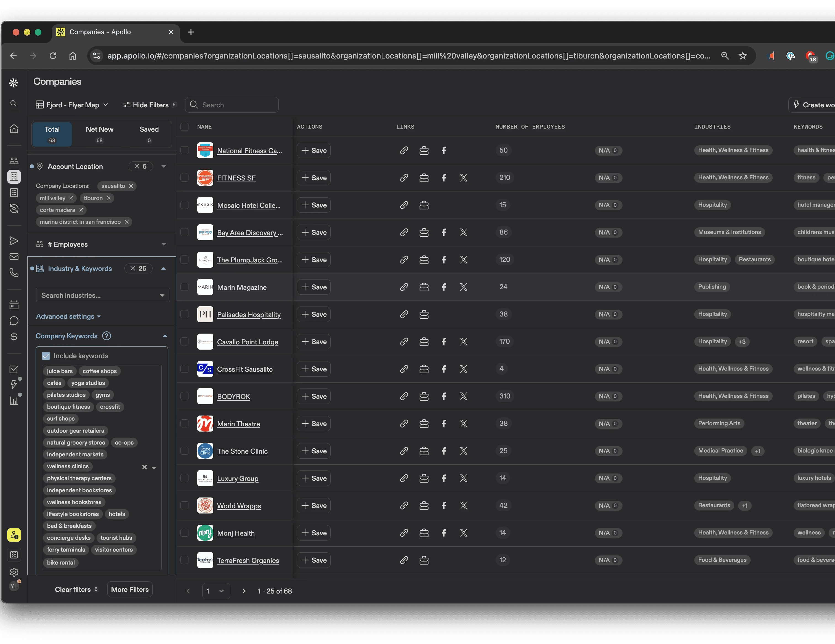Open More Filters
This screenshot has height=644, width=835.
[130, 589]
